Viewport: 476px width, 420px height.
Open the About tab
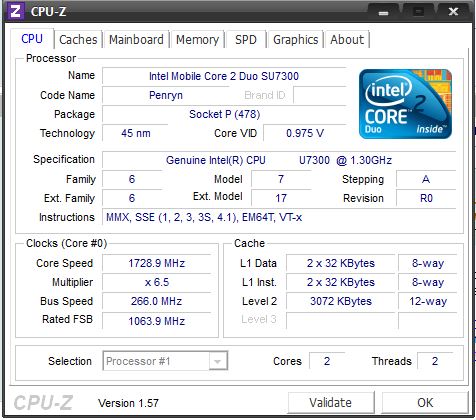point(347,40)
